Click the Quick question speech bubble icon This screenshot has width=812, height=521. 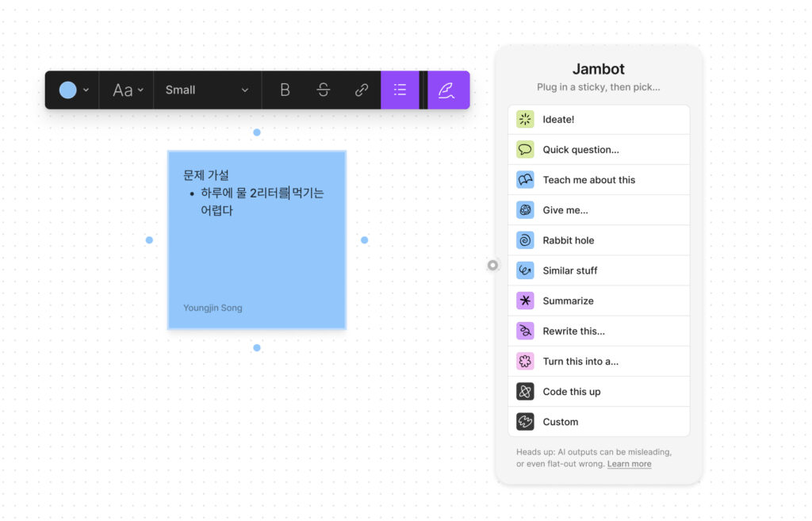click(x=525, y=150)
